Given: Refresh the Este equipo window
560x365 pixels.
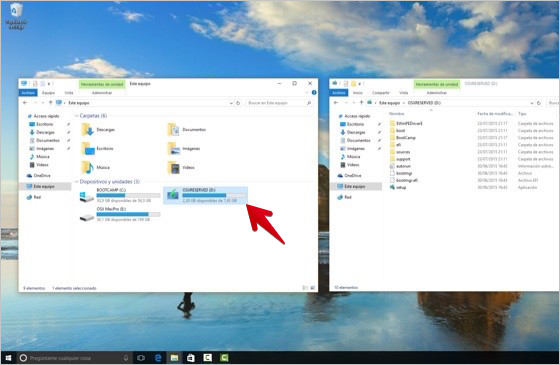Looking at the screenshot, I should point(238,103).
